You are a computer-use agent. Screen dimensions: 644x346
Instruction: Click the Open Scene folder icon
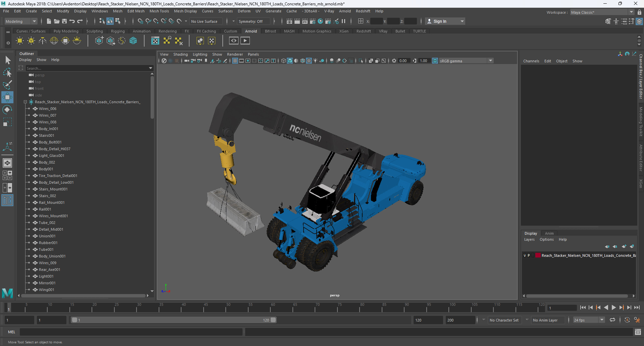click(x=57, y=21)
